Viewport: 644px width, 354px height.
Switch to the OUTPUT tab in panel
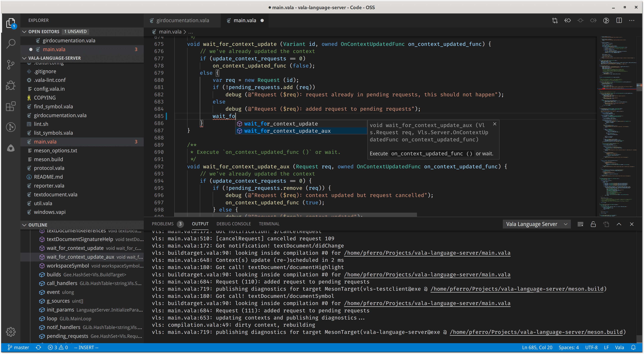click(x=199, y=224)
